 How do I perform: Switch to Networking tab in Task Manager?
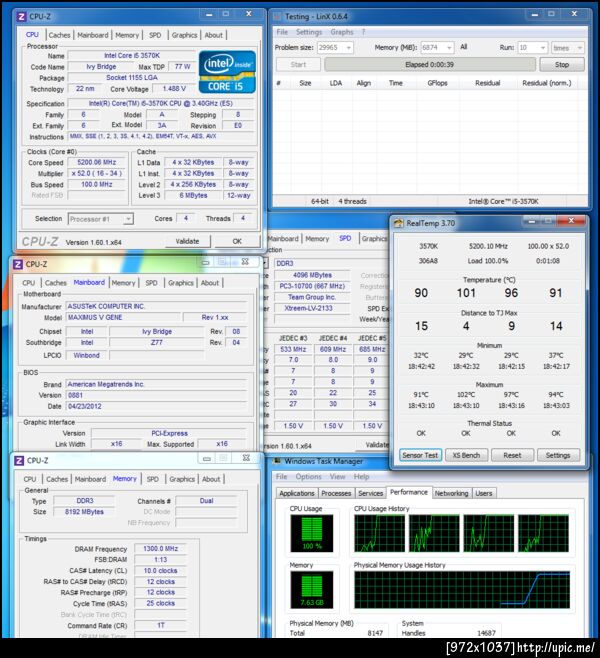451,494
